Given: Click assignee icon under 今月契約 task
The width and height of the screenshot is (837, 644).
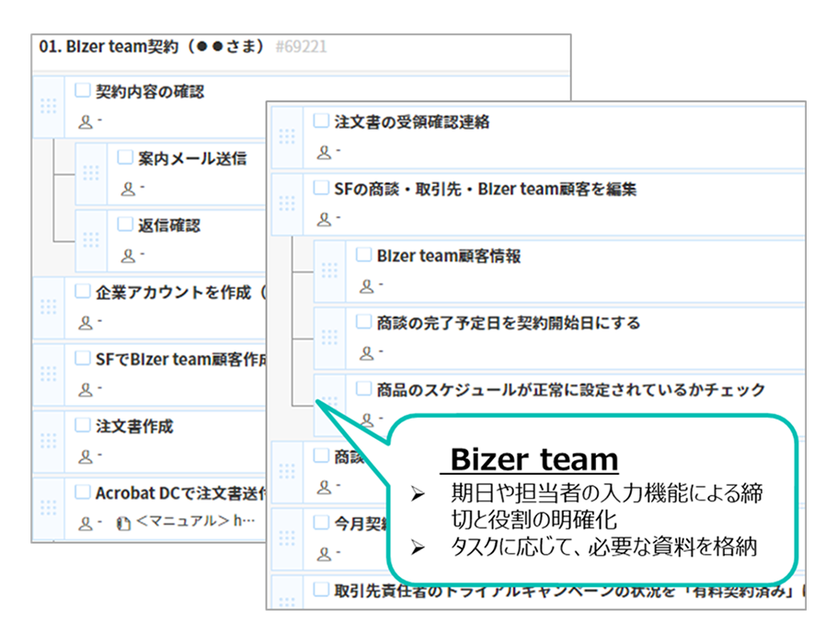Looking at the screenshot, I should (324, 554).
